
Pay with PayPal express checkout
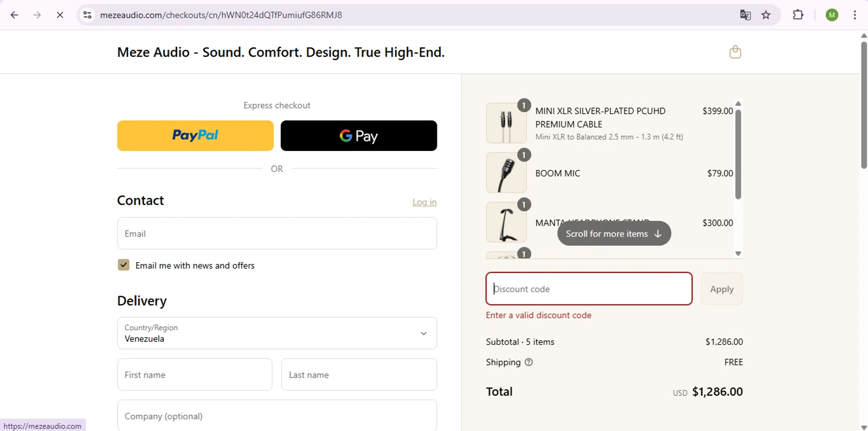196,135
